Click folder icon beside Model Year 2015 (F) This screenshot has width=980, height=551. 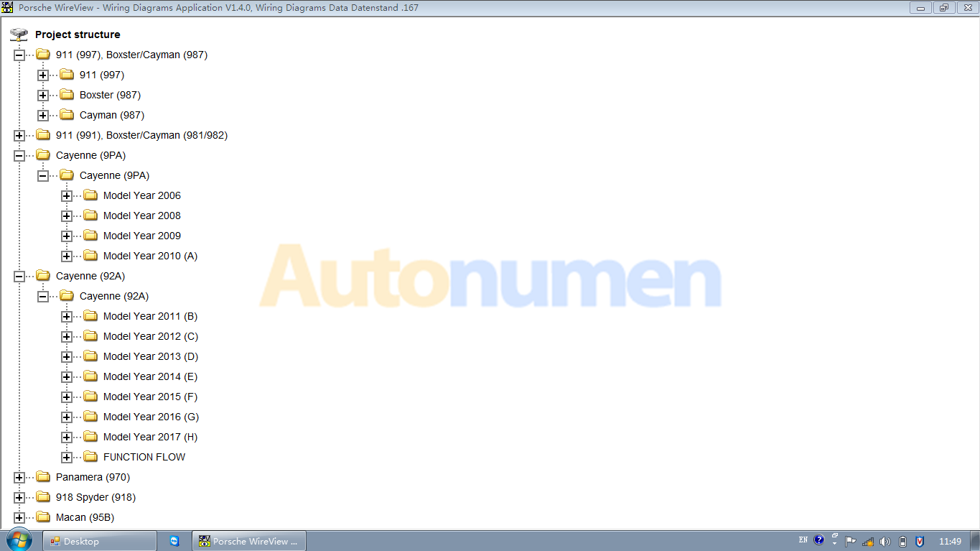click(x=90, y=396)
